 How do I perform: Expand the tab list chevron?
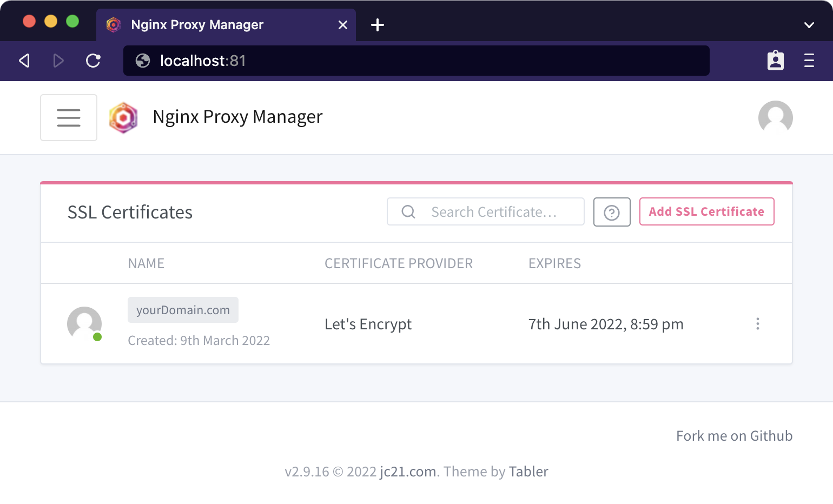pyautogui.click(x=809, y=25)
